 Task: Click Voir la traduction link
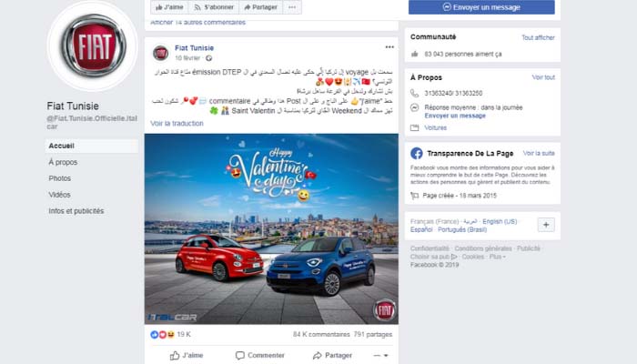tap(177, 123)
